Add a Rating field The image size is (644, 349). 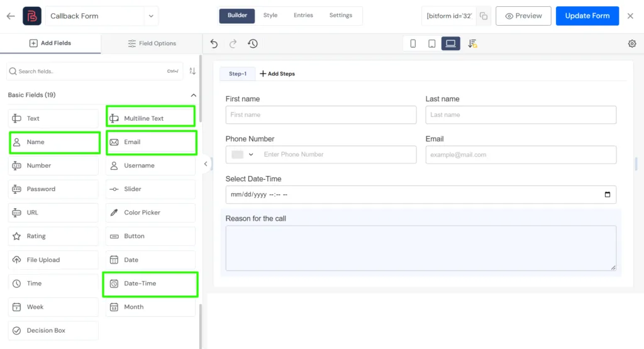coord(53,236)
